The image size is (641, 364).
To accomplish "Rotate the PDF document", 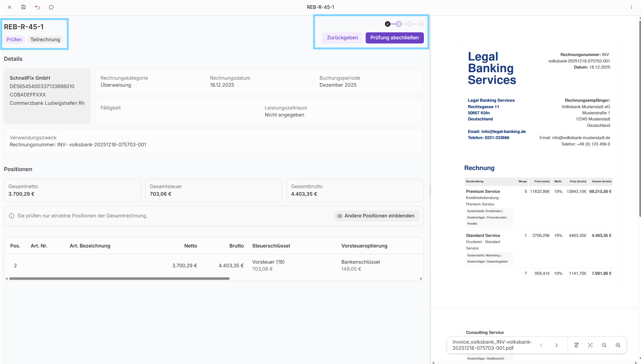I will [x=576, y=345].
